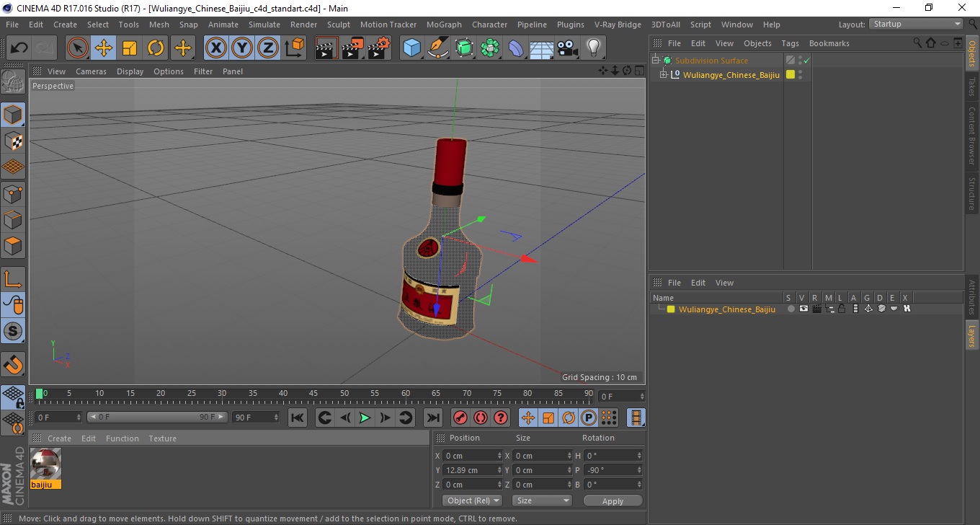The width and height of the screenshot is (980, 525).
Task: Toggle the X axis lock
Action: 215,48
